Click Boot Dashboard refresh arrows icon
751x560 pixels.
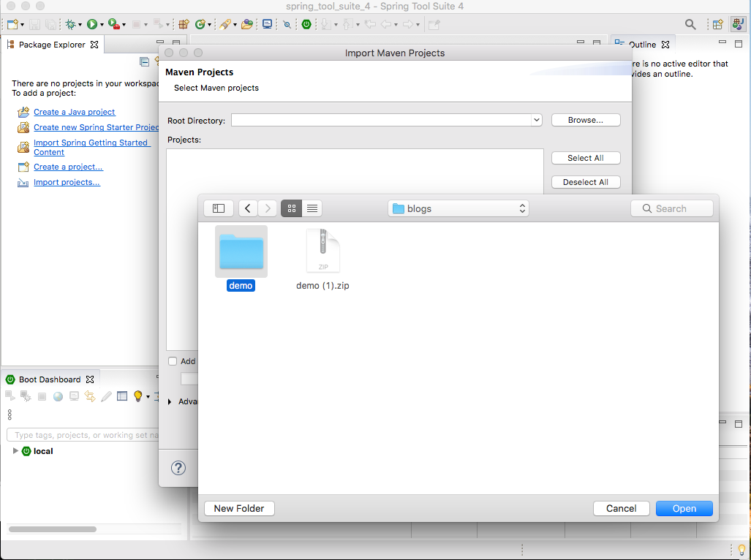click(x=89, y=396)
